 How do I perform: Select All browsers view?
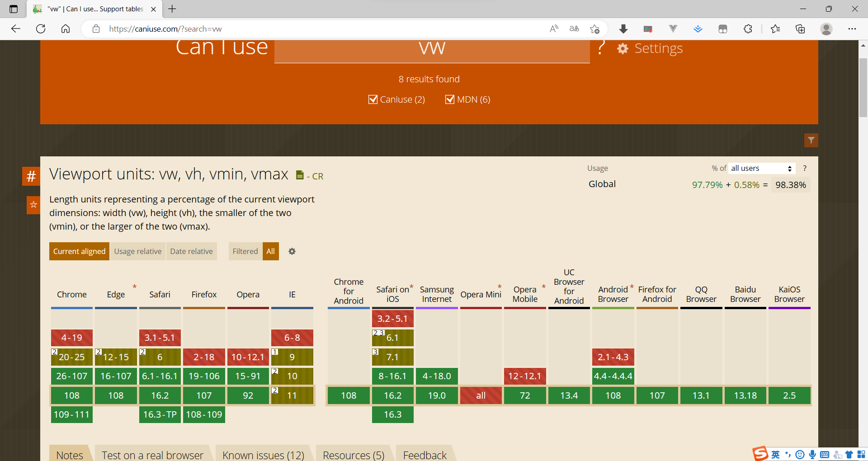[270, 251]
